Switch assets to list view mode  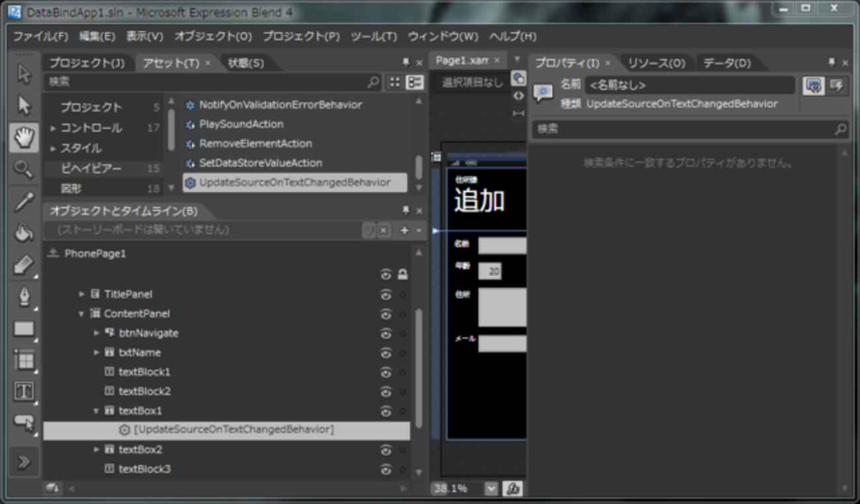(x=415, y=82)
